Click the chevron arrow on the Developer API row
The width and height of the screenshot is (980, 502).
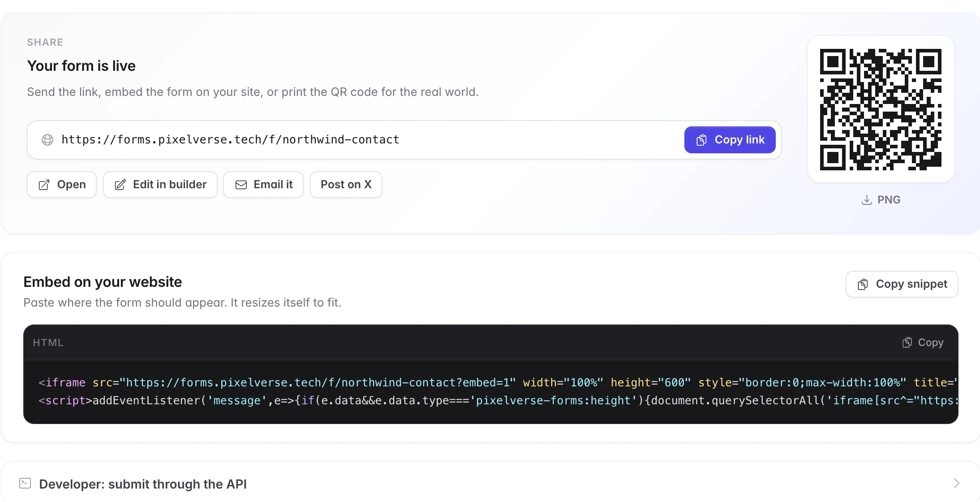tap(956, 483)
